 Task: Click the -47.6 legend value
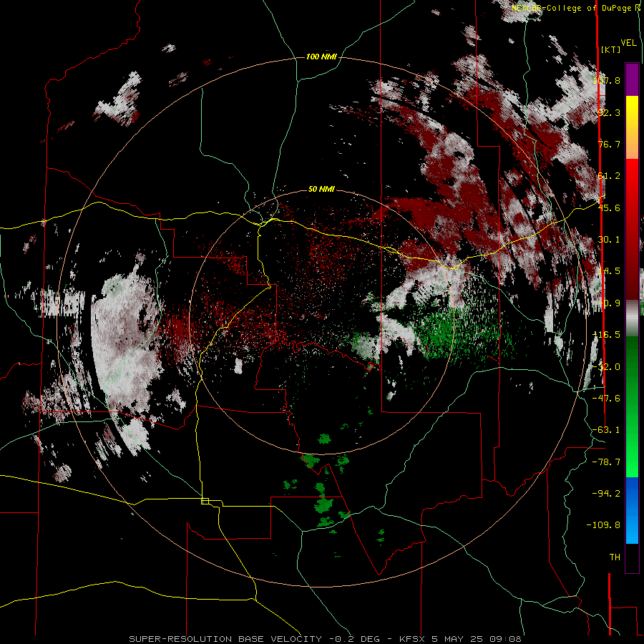point(606,399)
